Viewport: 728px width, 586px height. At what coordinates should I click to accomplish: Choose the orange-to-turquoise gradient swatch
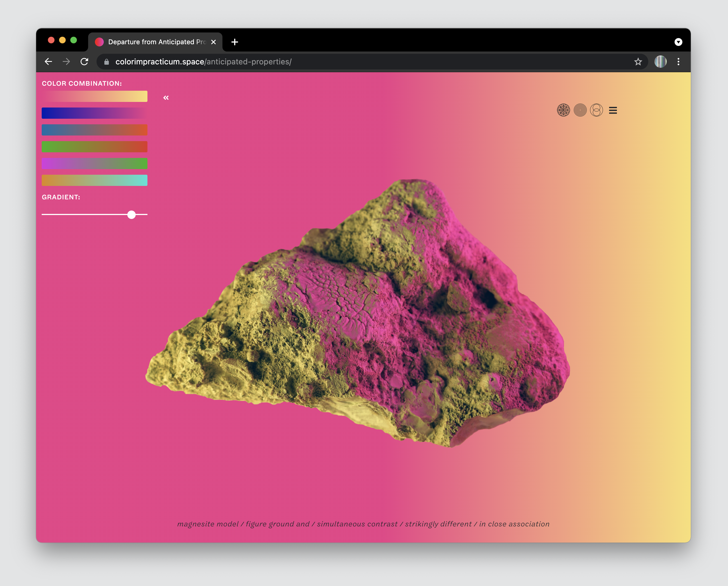95,180
